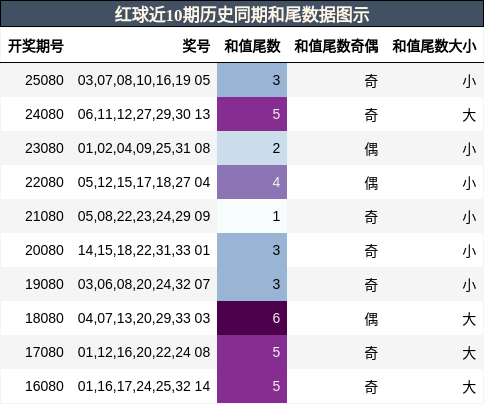Select the blue cell for issue 20080

[x=252, y=250]
